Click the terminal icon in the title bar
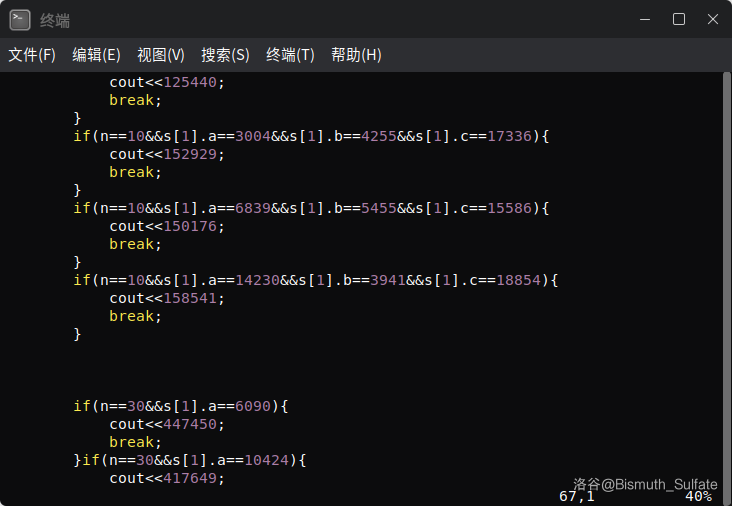This screenshot has width=732, height=506. point(20,19)
